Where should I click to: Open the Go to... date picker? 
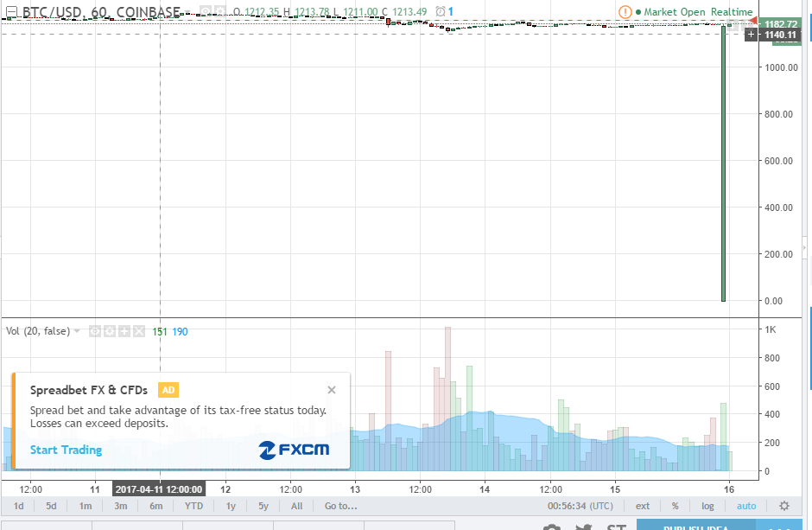tap(340, 506)
